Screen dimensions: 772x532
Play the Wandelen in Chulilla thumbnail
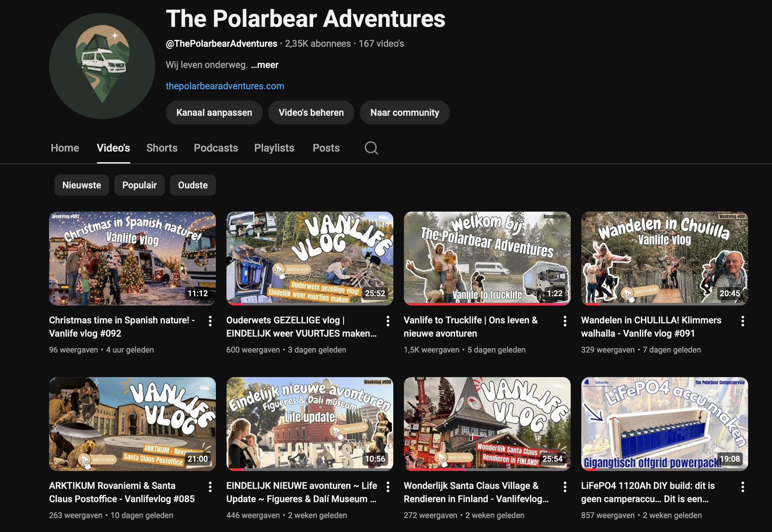(664, 258)
